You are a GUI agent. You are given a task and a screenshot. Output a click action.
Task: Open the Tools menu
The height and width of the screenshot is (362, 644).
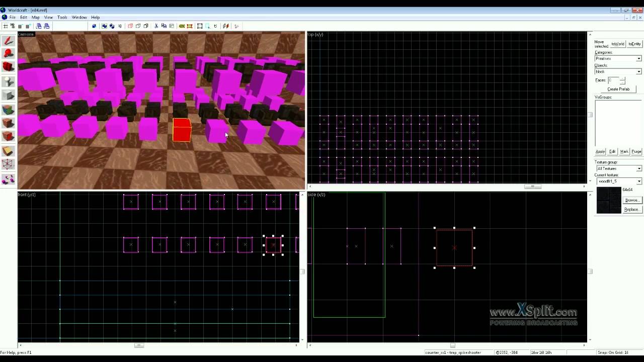point(62,17)
